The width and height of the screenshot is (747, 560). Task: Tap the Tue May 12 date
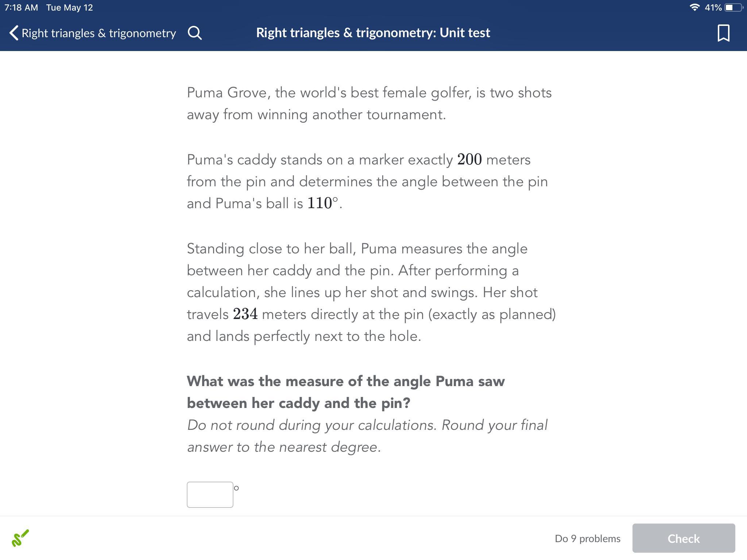click(69, 7)
